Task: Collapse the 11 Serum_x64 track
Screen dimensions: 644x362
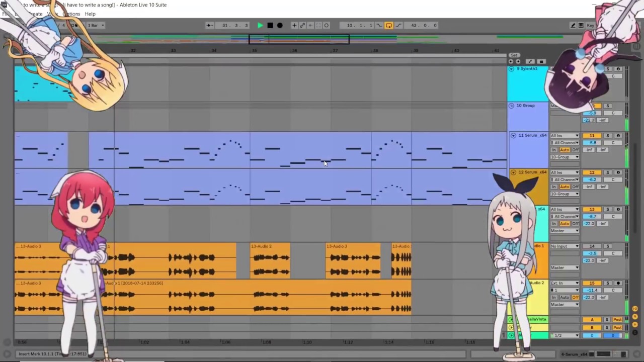Action: tap(513, 135)
